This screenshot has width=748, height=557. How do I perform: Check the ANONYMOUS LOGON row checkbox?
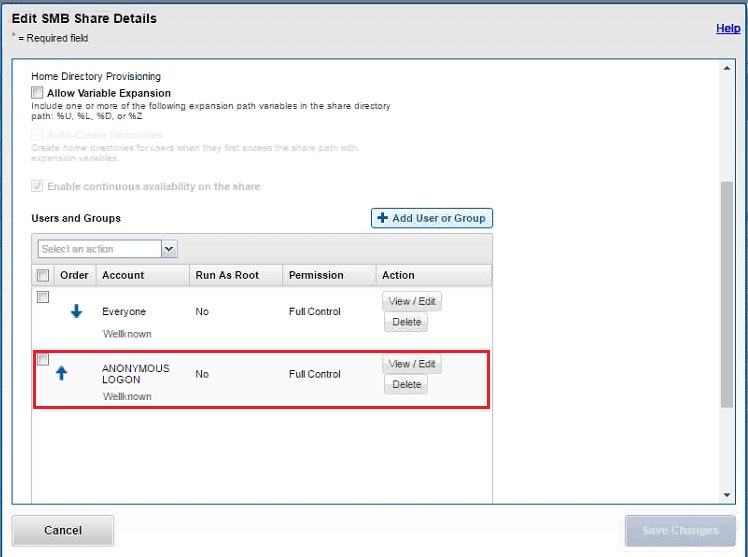pos(43,359)
